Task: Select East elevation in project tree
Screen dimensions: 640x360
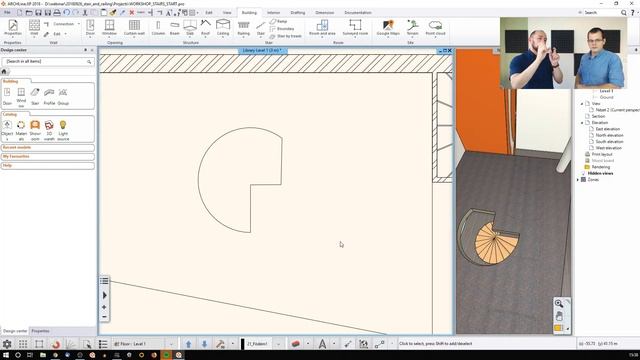Action: pos(607,129)
